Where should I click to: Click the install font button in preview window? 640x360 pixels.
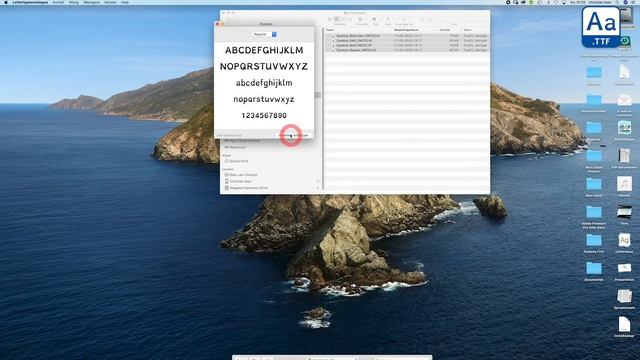pyautogui.click(x=294, y=135)
